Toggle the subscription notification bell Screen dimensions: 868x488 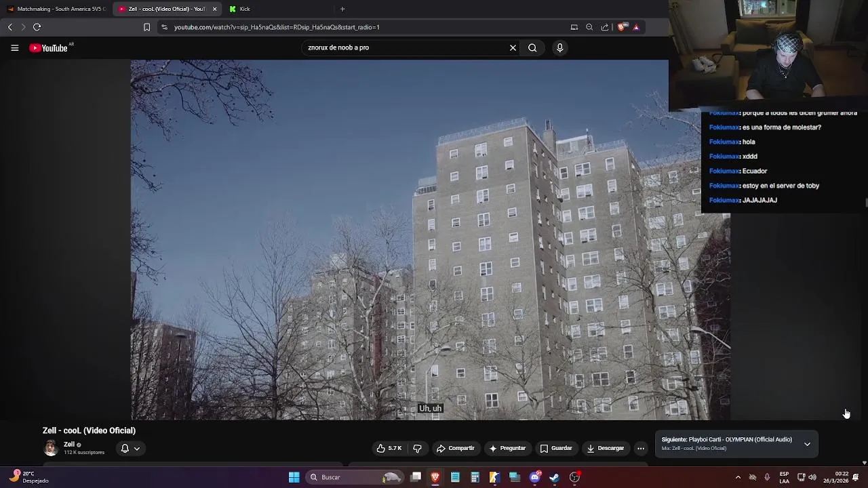[125, 448]
